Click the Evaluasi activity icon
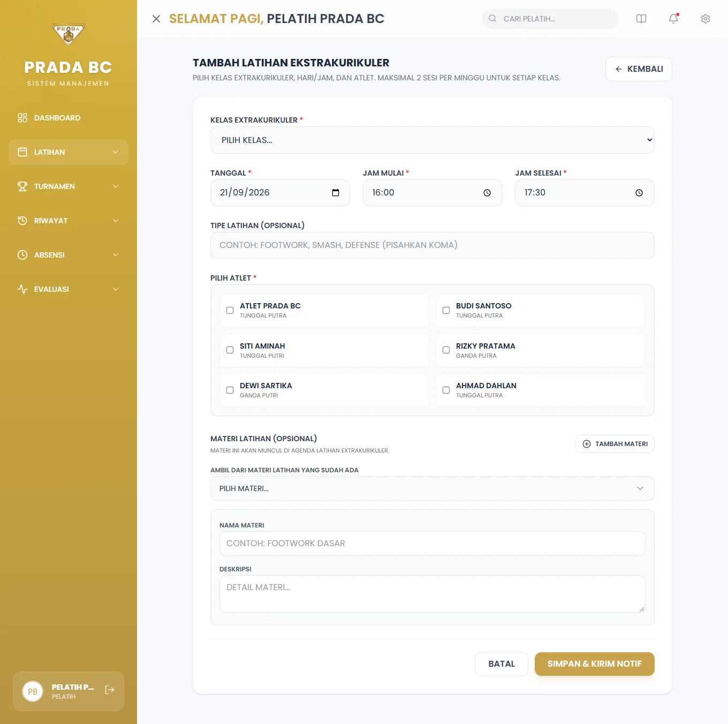 (x=22, y=289)
